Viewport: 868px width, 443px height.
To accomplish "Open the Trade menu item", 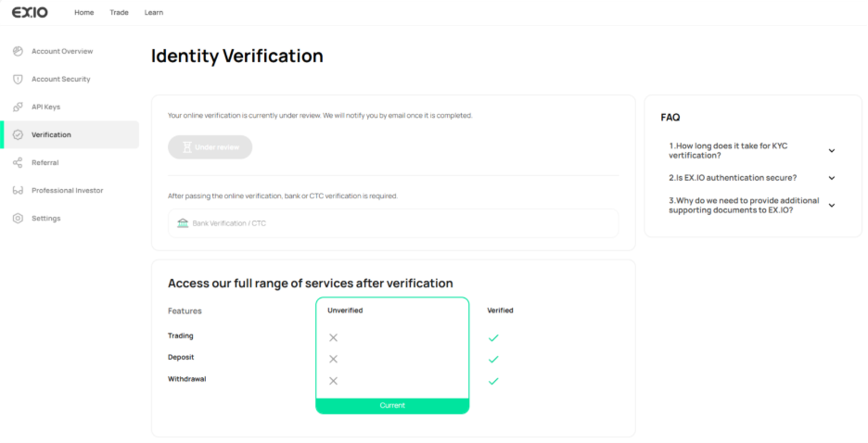I will tap(119, 12).
